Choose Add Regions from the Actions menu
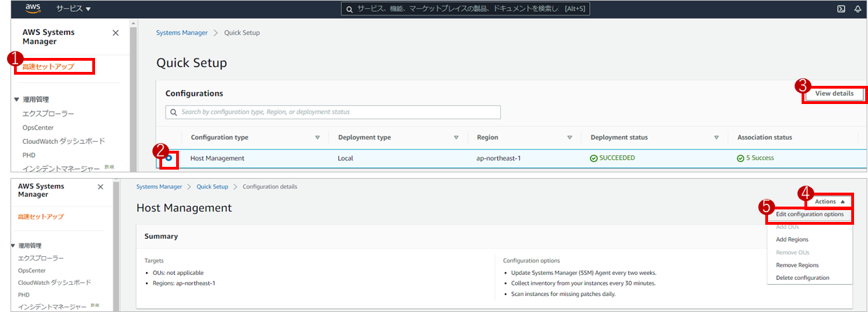Screen dimensions: 868x312 pos(792,239)
